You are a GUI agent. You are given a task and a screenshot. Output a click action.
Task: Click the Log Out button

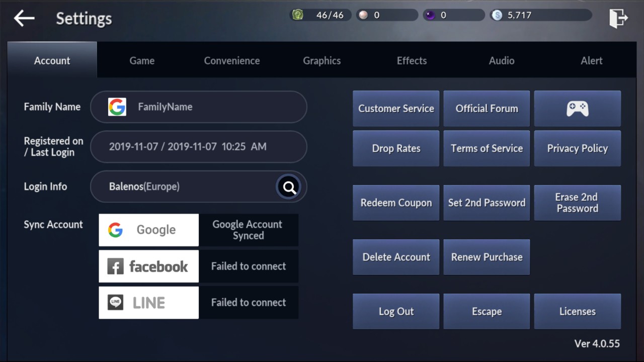[x=396, y=312]
